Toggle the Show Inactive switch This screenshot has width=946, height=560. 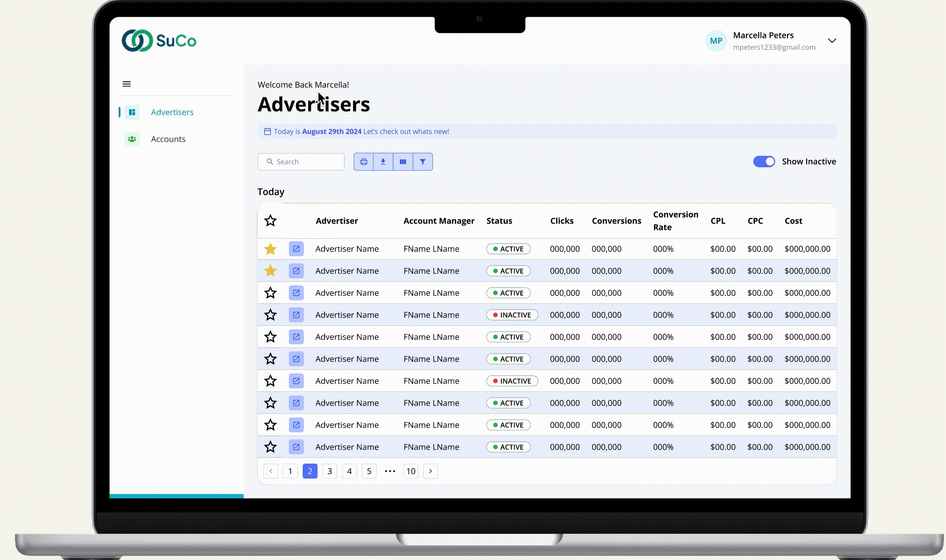tap(764, 162)
